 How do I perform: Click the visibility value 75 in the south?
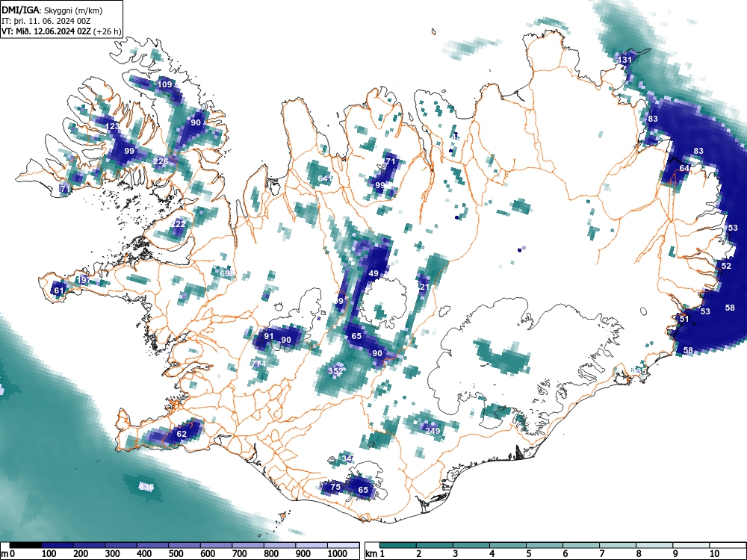coord(336,487)
